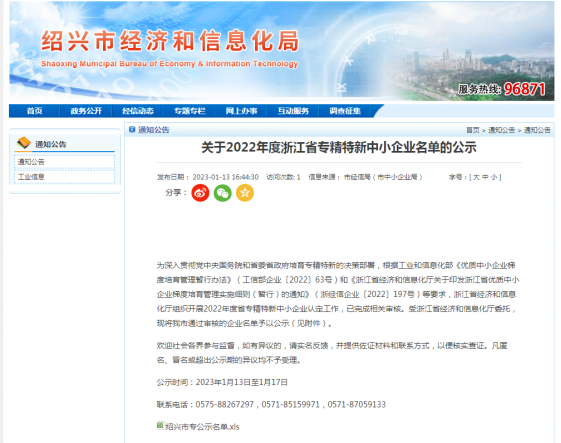Open 专题专栏 navigation item

190,111
